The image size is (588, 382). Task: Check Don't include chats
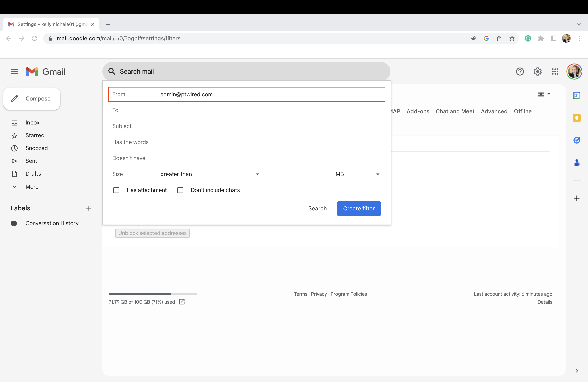(180, 190)
